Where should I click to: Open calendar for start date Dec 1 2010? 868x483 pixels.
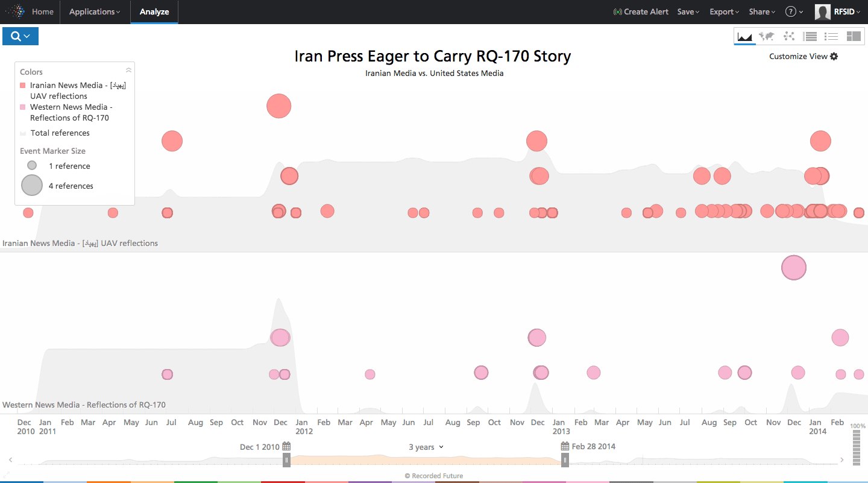286,447
